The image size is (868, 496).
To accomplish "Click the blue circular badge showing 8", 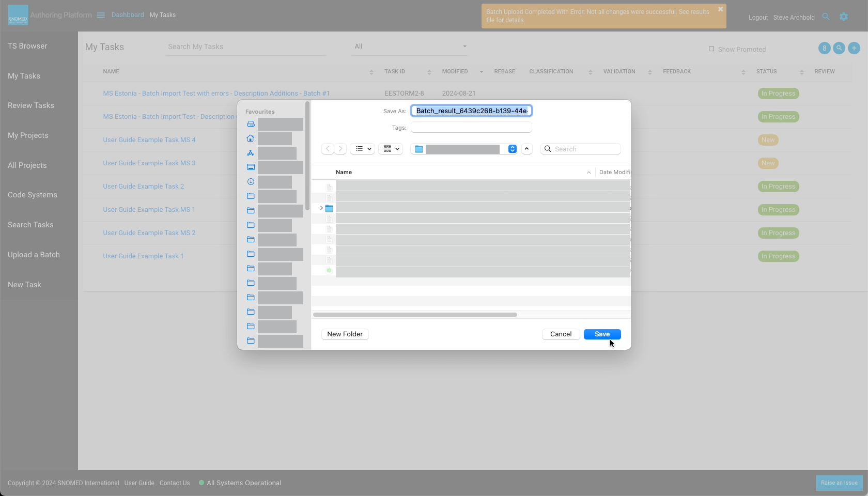I will pos(825,48).
